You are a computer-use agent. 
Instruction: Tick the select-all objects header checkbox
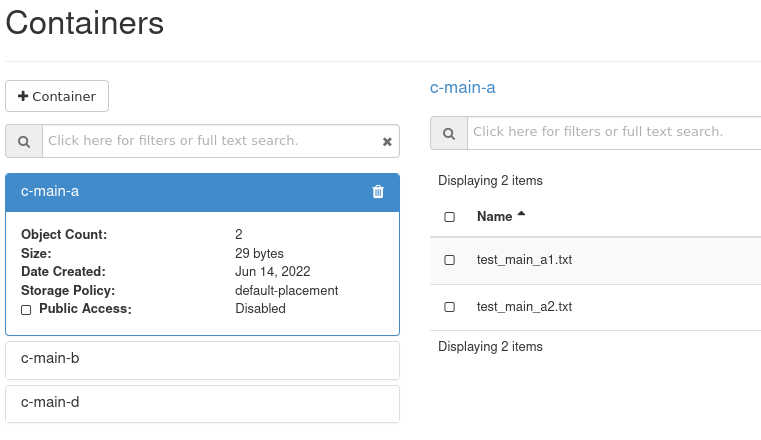449,217
